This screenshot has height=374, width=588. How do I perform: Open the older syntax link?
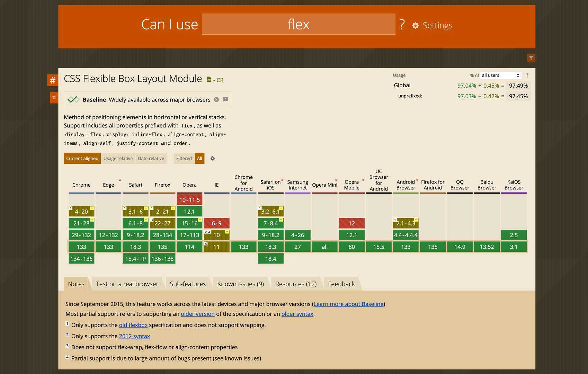297,314
